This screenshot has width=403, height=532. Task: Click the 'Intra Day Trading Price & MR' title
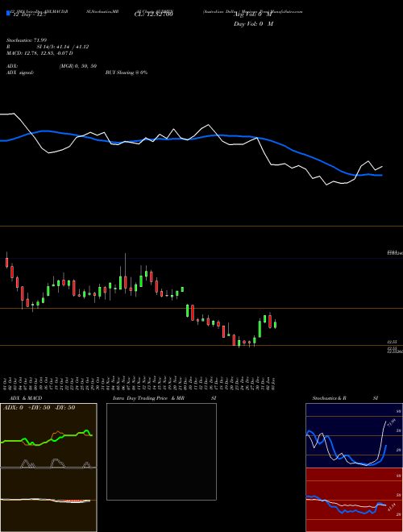148,398
